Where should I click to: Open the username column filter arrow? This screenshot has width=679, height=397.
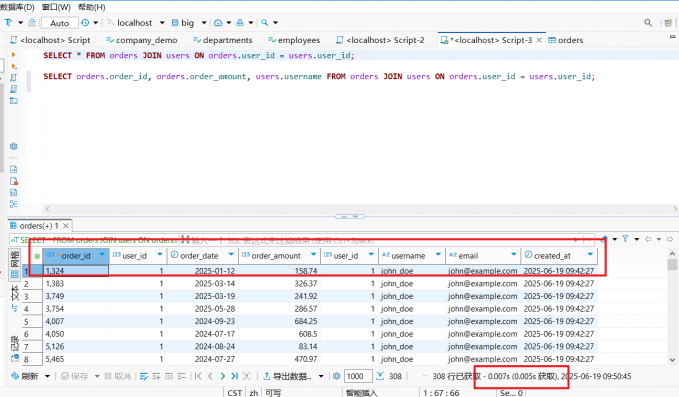pyautogui.click(x=438, y=255)
